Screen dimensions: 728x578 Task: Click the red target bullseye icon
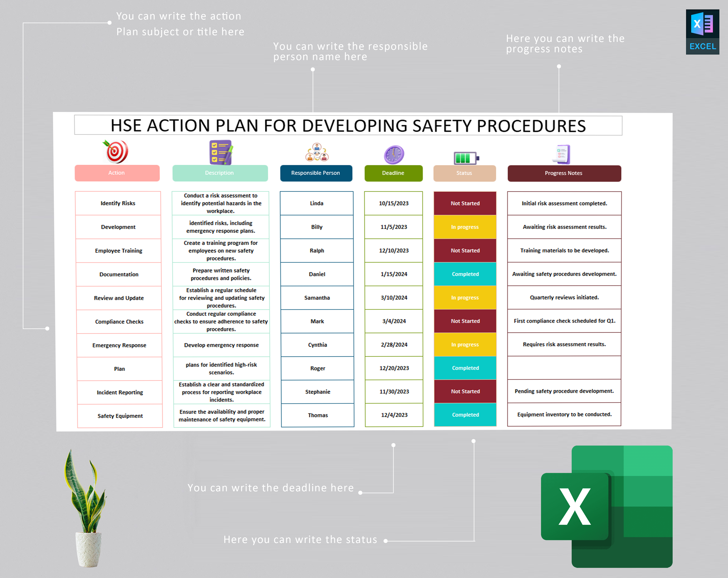(115, 152)
